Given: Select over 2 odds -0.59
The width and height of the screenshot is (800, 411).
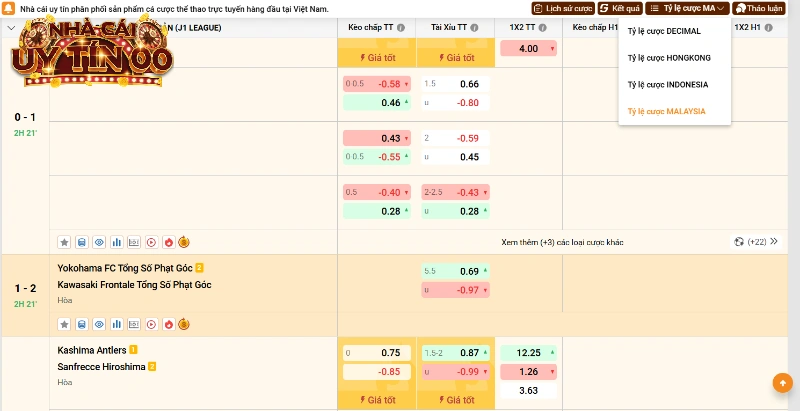Looking at the screenshot, I should pyautogui.click(x=456, y=138).
